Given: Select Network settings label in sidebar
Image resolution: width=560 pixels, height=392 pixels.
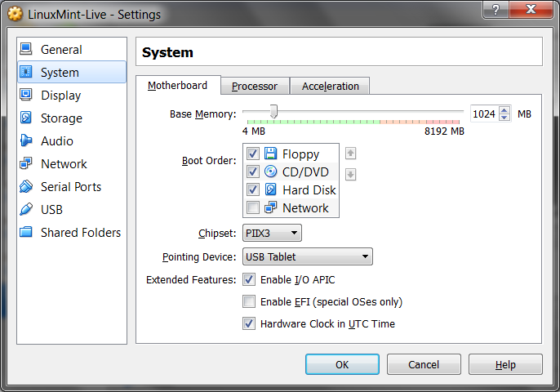Looking at the screenshot, I should pos(64,164).
